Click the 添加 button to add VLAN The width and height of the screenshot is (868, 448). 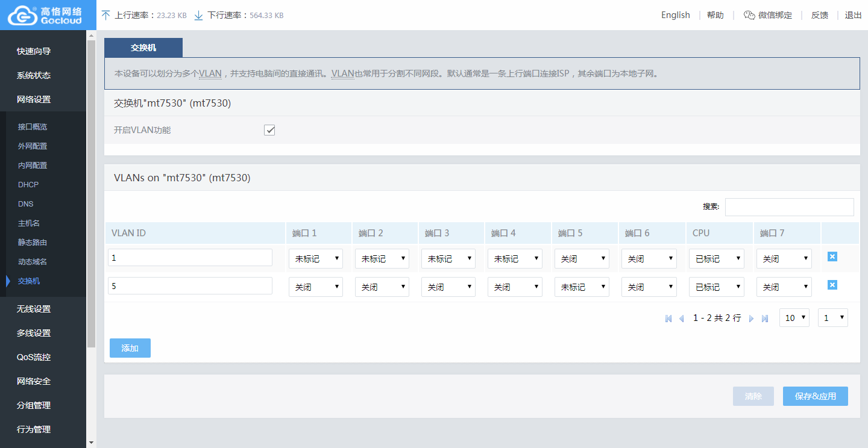tap(130, 348)
